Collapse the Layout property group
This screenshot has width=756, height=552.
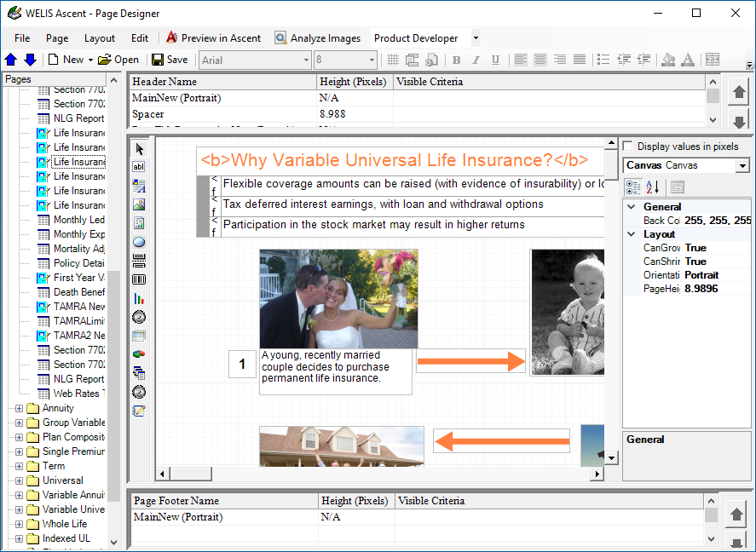(632, 234)
